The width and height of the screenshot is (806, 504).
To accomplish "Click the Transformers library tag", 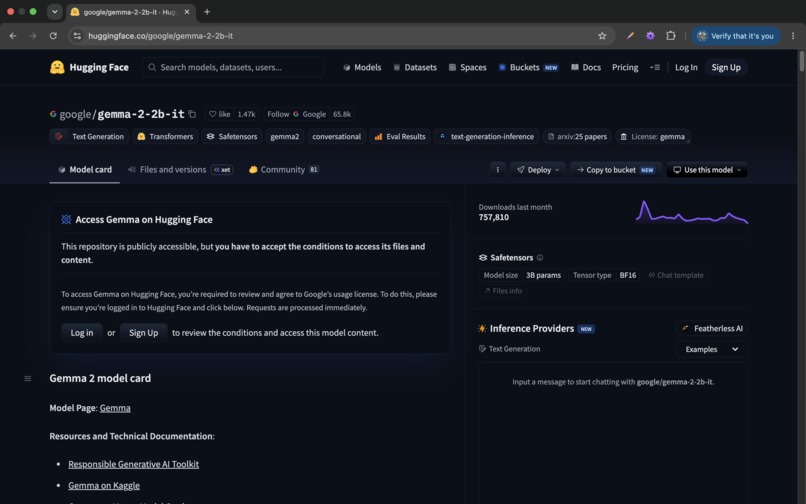I will tap(165, 136).
